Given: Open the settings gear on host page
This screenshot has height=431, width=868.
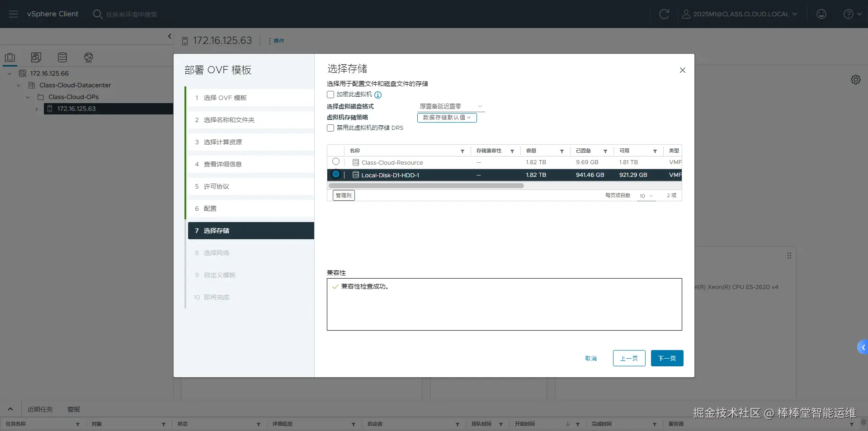Looking at the screenshot, I should 856,80.
